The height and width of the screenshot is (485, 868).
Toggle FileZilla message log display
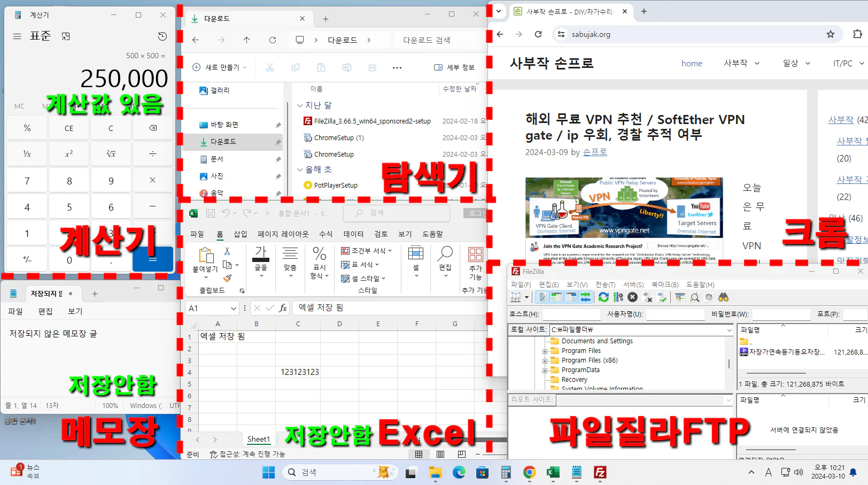[x=542, y=297]
